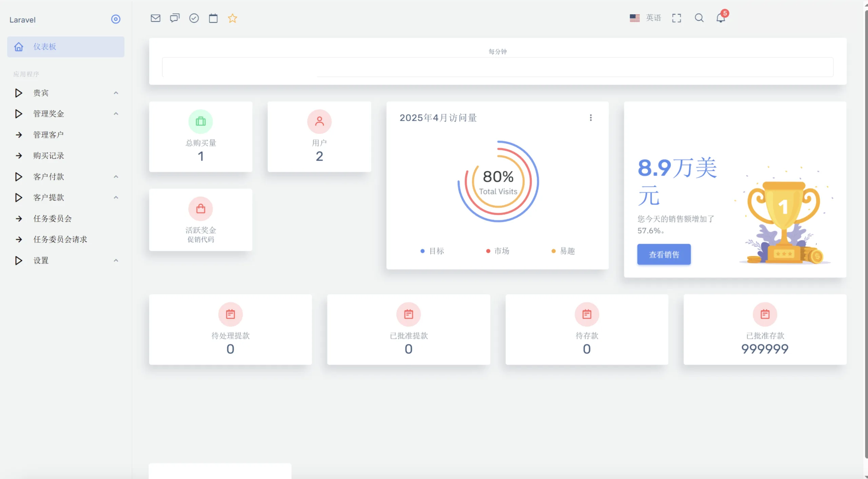The width and height of the screenshot is (868, 479).
Task: Click the yellow star favorites icon
Action: tap(232, 18)
